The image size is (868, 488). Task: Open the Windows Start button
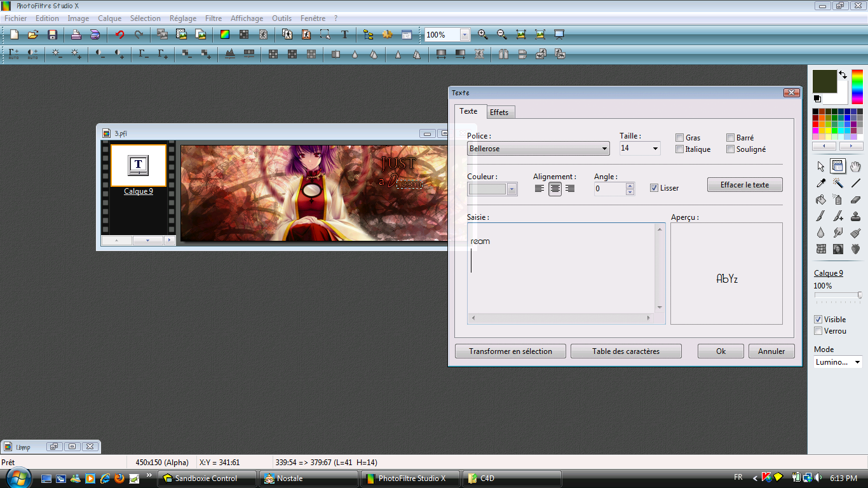click(18, 477)
